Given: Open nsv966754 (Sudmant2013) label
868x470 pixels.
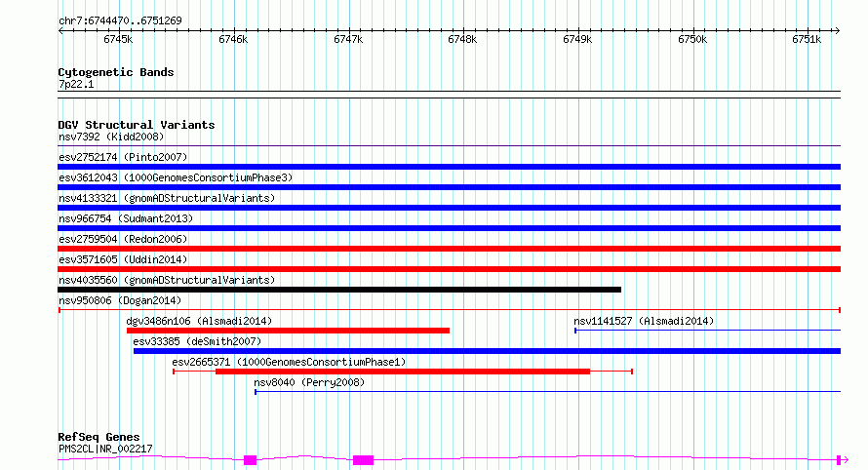Looking at the screenshot, I should pyautogui.click(x=126, y=218).
